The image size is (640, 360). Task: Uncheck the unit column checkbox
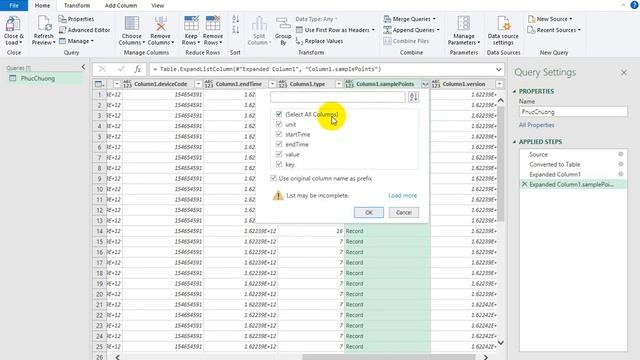279,124
